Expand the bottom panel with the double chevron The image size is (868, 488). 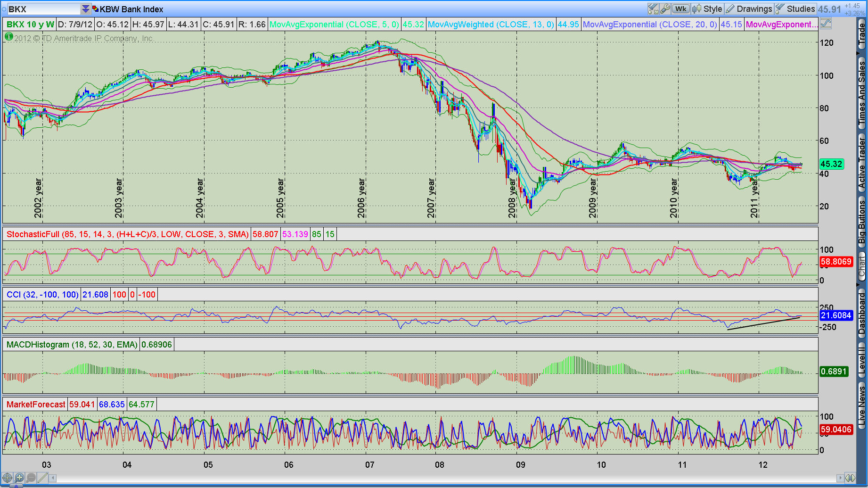(x=16, y=486)
